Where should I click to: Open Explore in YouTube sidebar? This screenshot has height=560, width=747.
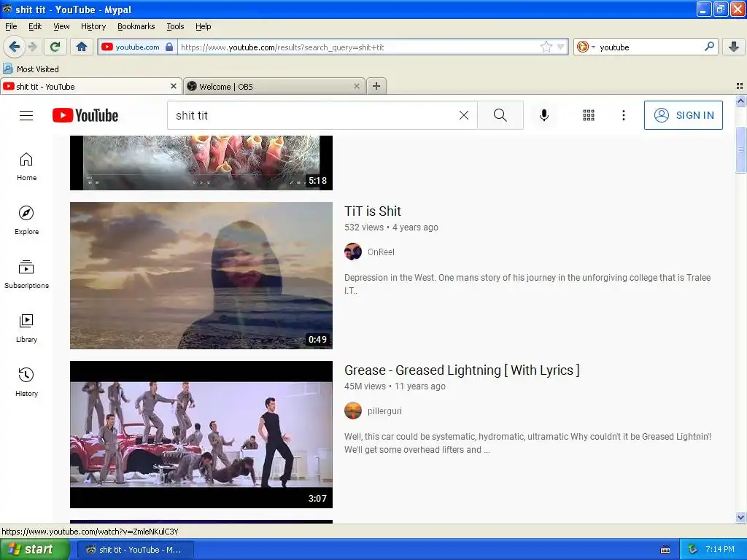(26, 220)
